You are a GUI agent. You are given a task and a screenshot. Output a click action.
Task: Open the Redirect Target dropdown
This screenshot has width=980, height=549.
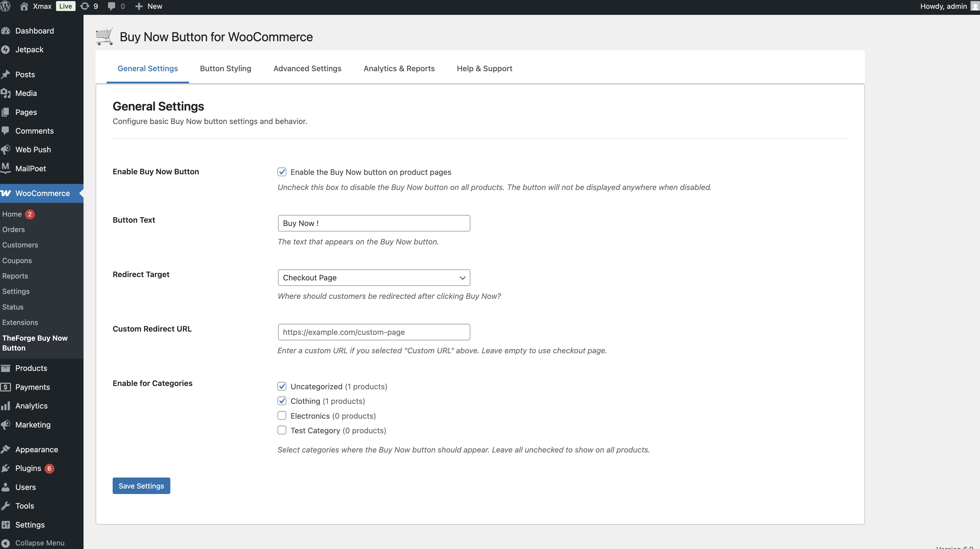pos(374,278)
